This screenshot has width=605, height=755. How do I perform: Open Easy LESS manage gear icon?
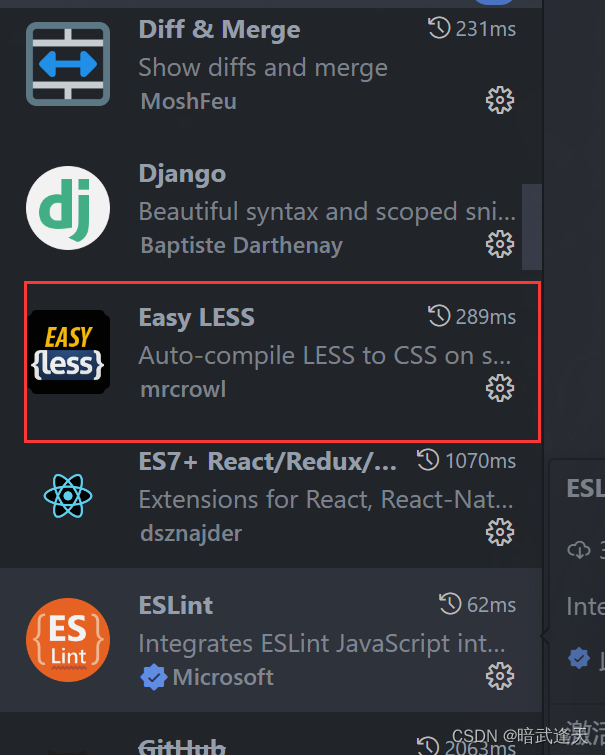click(500, 388)
